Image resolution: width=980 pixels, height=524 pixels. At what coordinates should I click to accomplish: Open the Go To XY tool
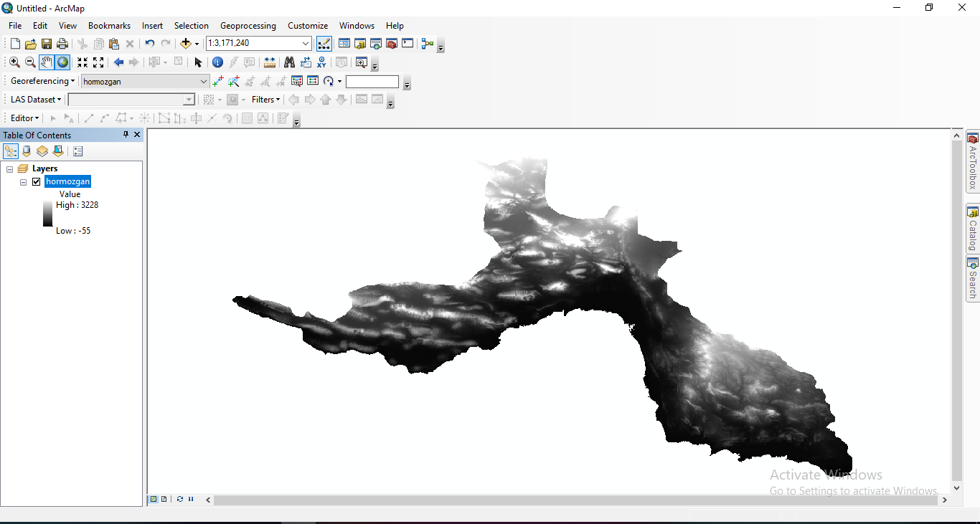(x=322, y=62)
